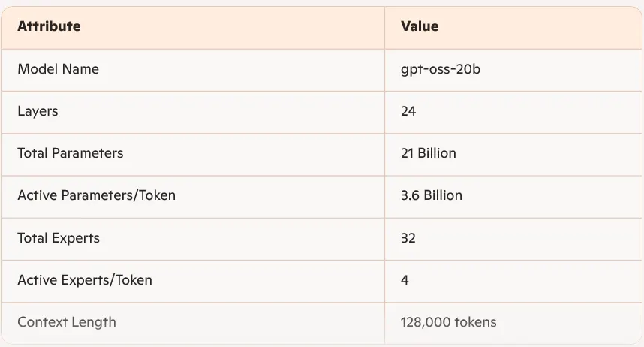The image size is (644, 347).
Task: Click the Total Experts attribute cell
Action: click(x=58, y=238)
